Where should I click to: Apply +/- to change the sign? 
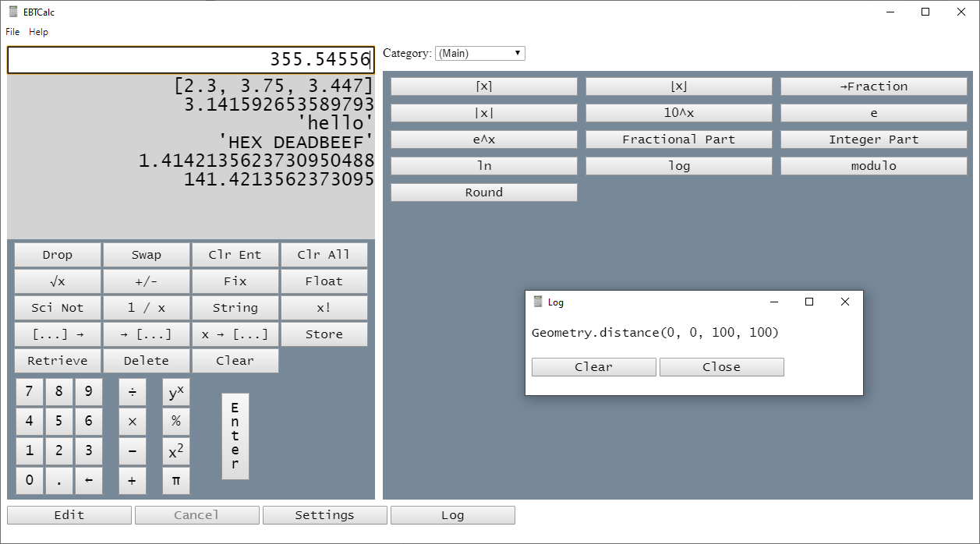tap(146, 281)
